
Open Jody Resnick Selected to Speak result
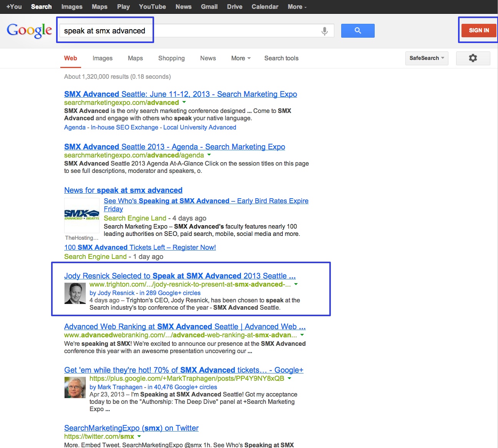(180, 276)
